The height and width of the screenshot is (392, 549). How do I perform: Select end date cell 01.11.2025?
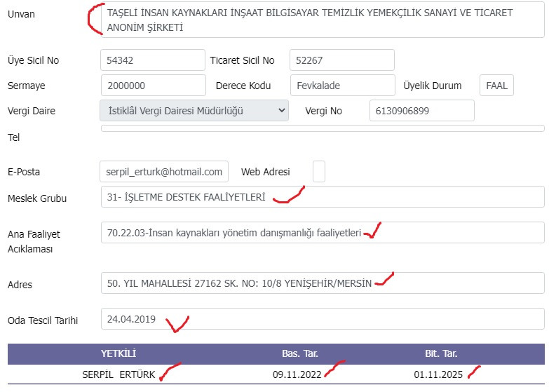tap(438, 374)
